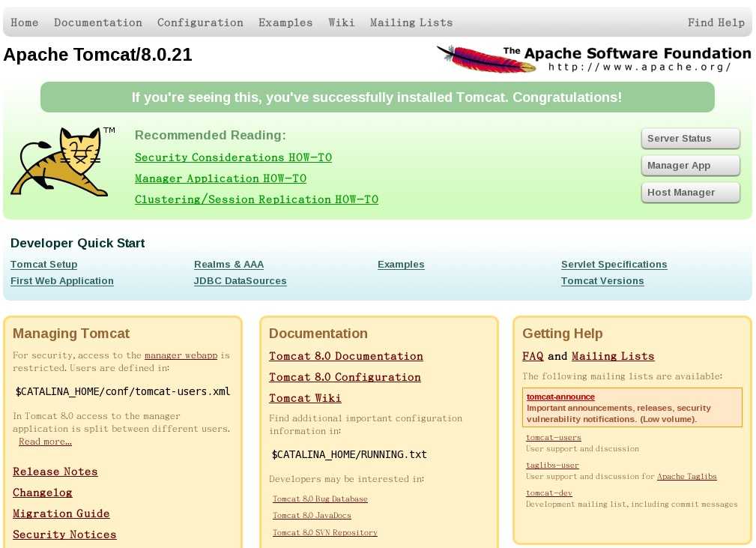Click the green Congratulations banner text

pos(377,97)
